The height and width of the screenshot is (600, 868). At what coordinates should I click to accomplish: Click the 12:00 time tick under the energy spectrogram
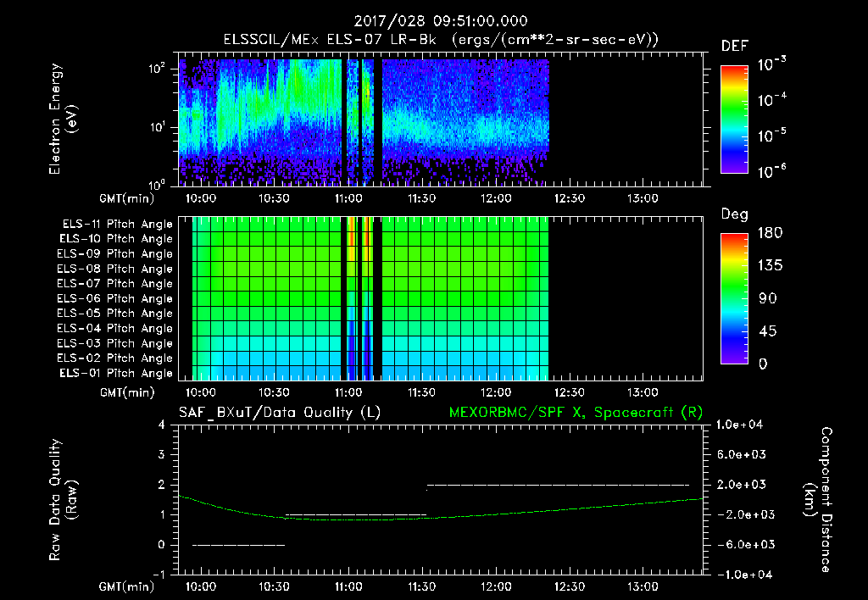[495, 198]
